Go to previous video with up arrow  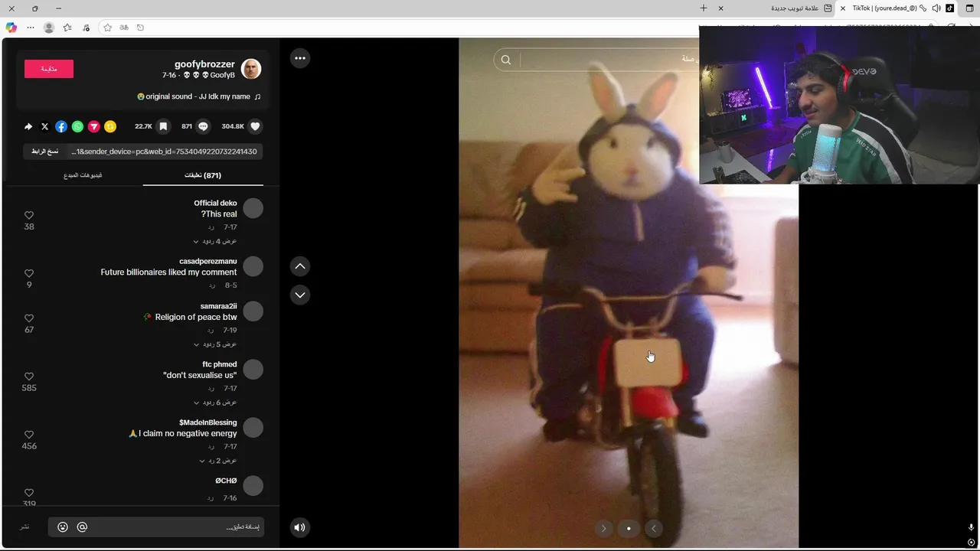300,266
